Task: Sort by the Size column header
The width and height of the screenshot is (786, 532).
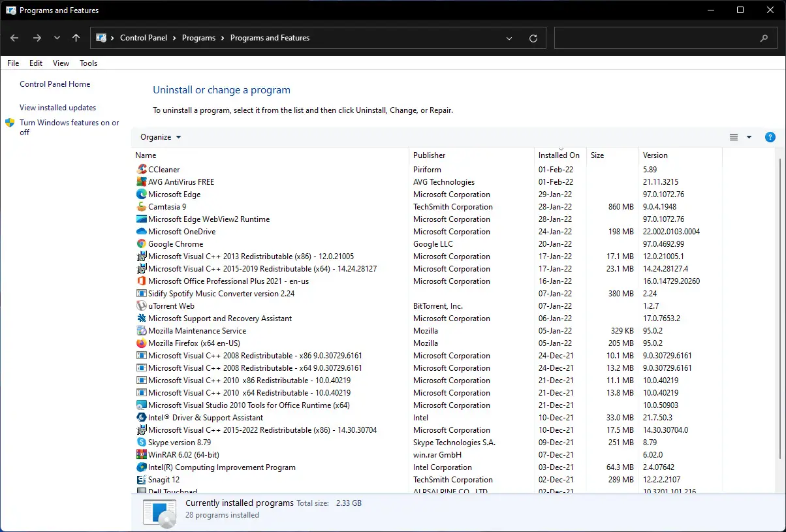Action: [612, 155]
